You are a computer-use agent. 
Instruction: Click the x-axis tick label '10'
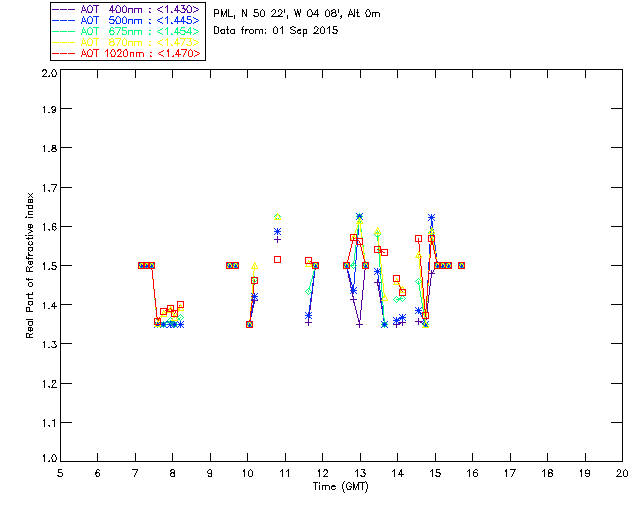point(247,473)
